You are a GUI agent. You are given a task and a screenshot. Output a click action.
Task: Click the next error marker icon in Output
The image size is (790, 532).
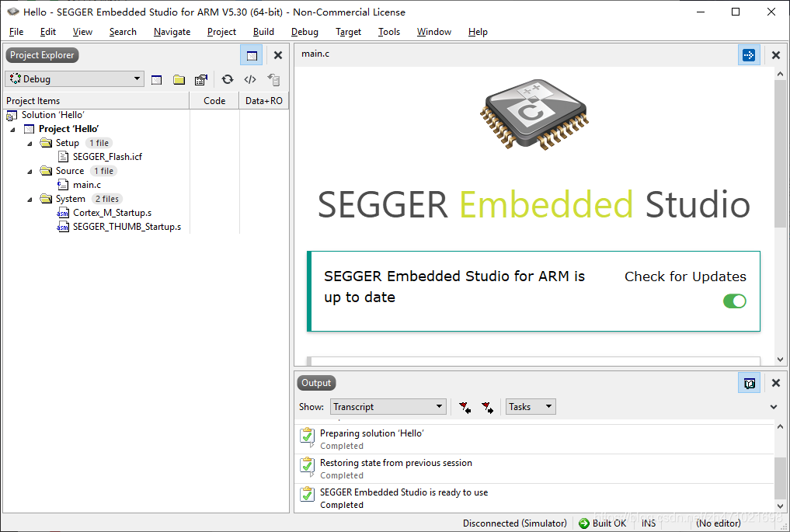(487, 407)
